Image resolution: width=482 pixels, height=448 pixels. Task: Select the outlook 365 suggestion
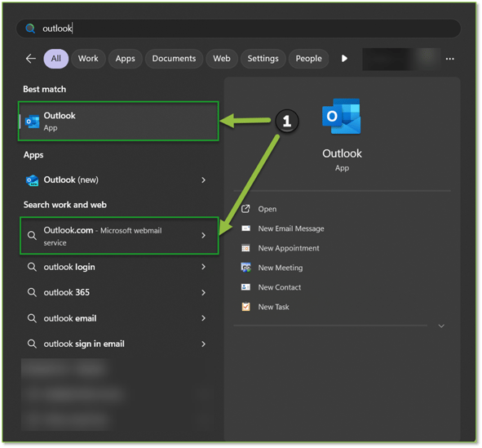click(118, 292)
